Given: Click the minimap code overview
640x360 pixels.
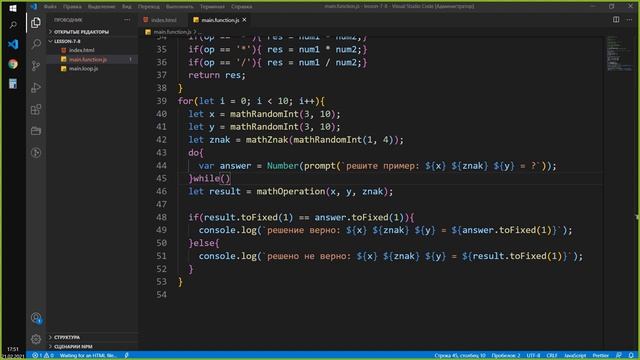Looking at the screenshot, I should [619, 54].
